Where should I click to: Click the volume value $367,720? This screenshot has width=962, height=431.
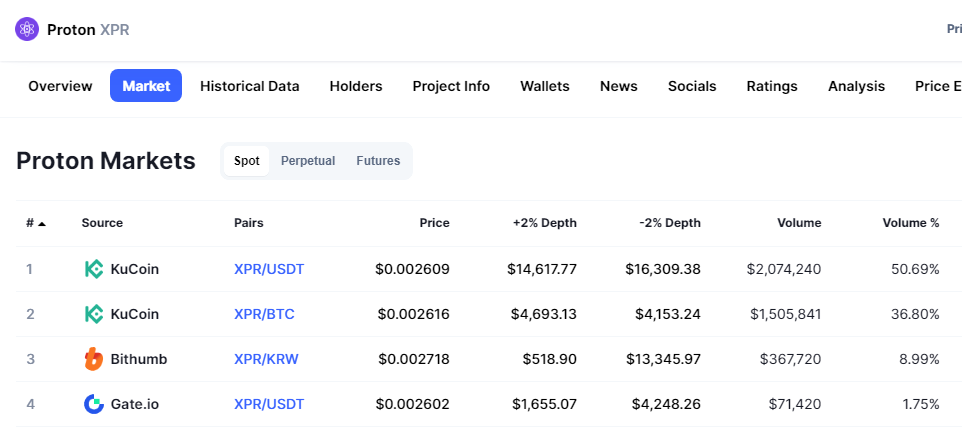click(x=790, y=359)
